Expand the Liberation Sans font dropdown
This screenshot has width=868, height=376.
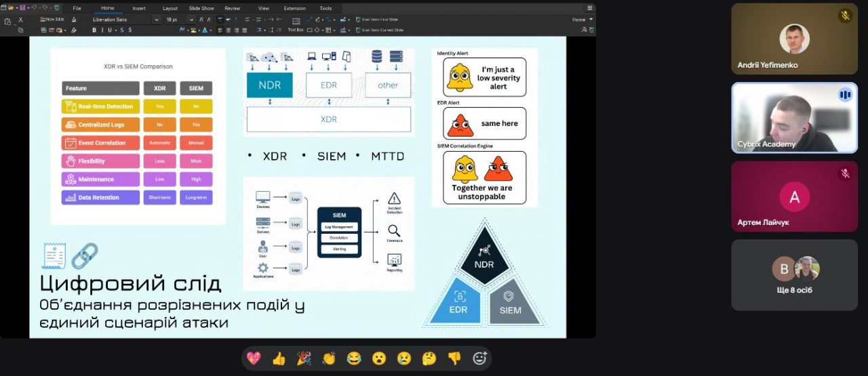pyautogui.click(x=157, y=20)
